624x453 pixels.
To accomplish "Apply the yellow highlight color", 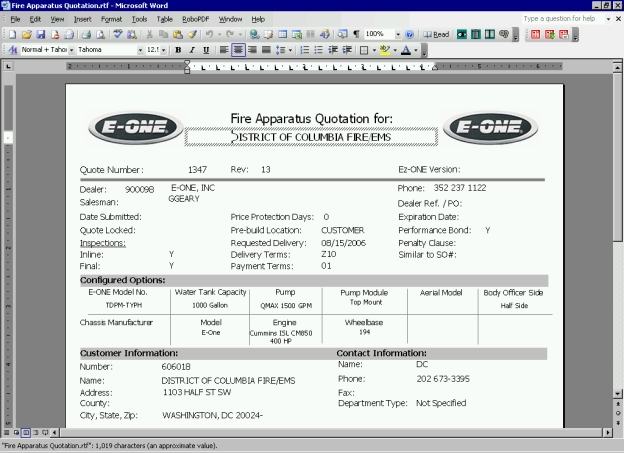I will 385,50.
